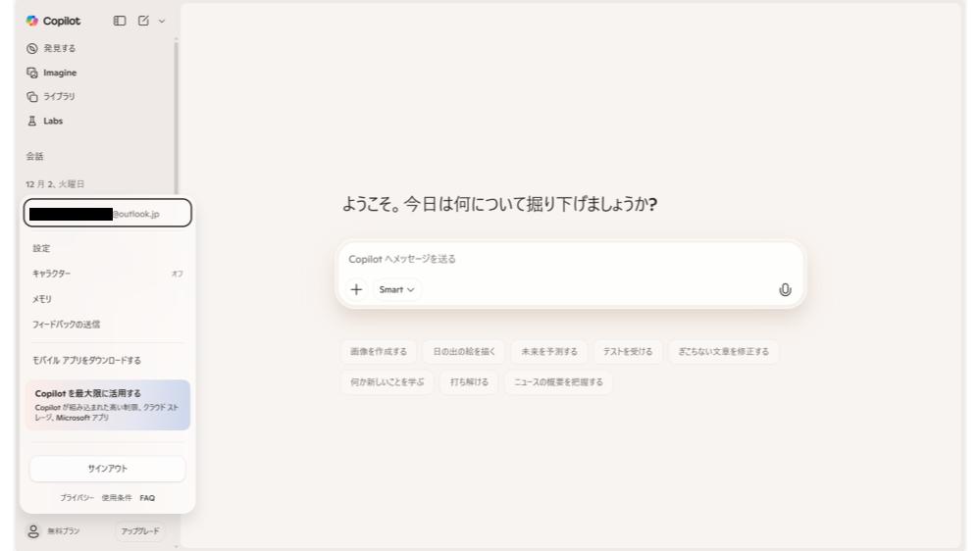Choose the テストを受ける suggestion

coord(628,352)
